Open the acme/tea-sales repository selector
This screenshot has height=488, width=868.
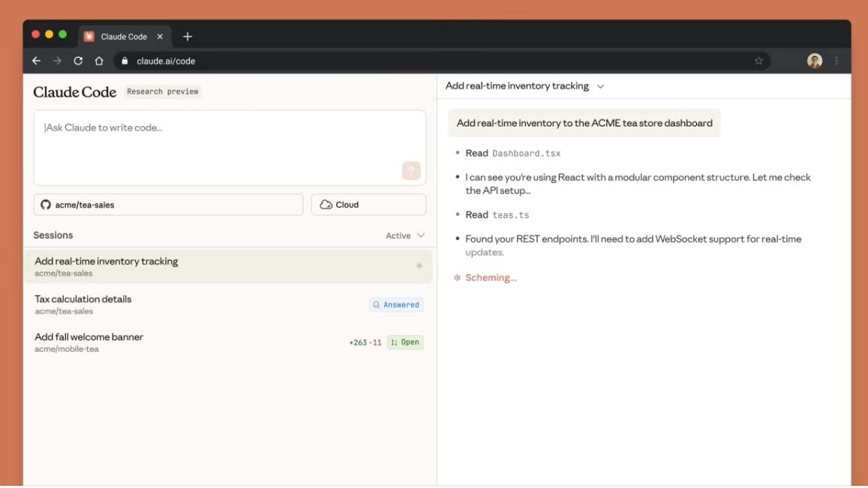click(168, 205)
